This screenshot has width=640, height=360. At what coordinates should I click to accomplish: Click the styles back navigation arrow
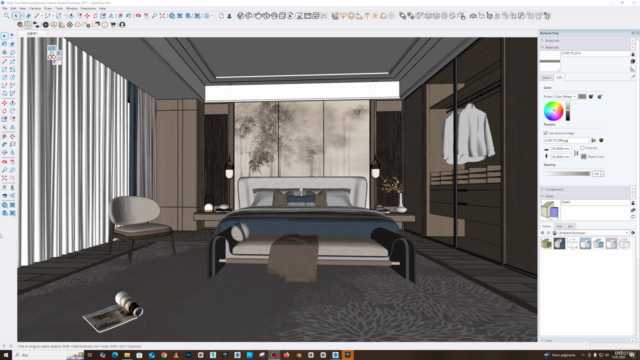542,233
